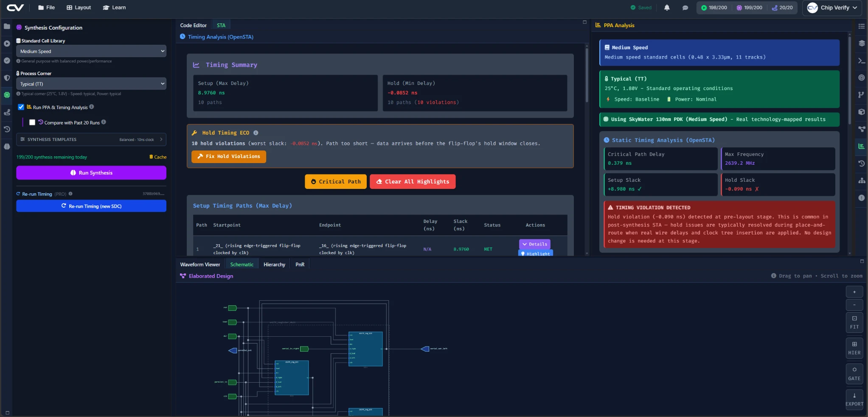Viewport: 868px width, 417px height.
Task: Open the File menu
Action: [x=46, y=8]
